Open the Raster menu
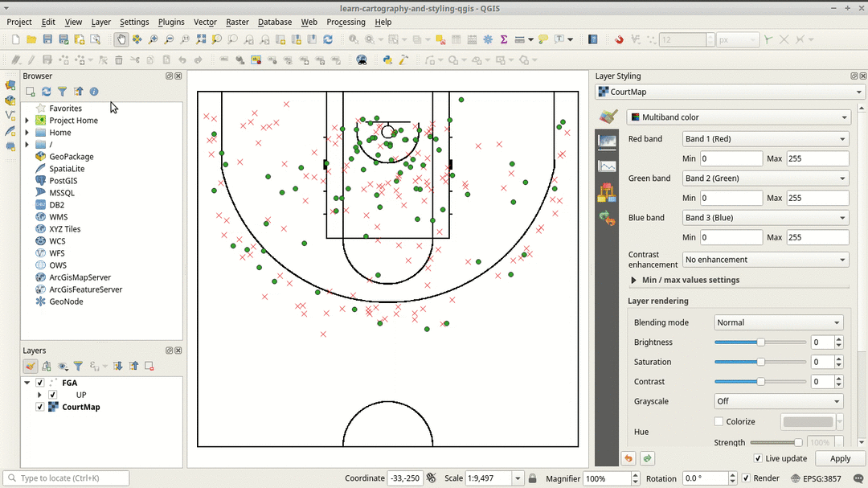This screenshot has width=868, height=488. click(x=237, y=22)
